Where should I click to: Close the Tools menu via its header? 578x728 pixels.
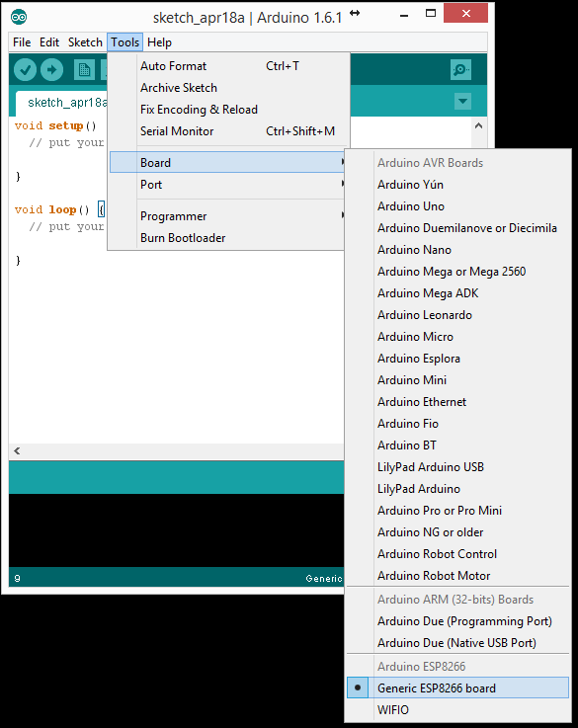click(124, 42)
